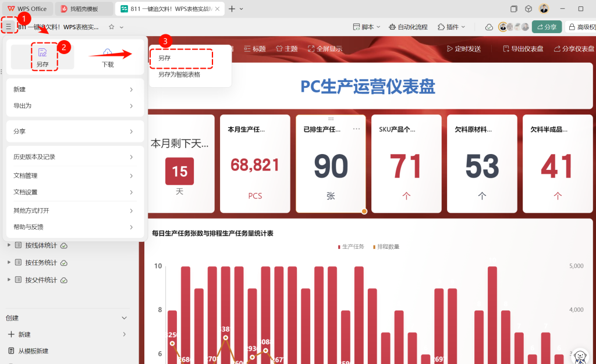Image resolution: width=596 pixels, height=364 pixels.
Task: Open more options on 已排生产任务 card
Action: [x=356, y=129]
